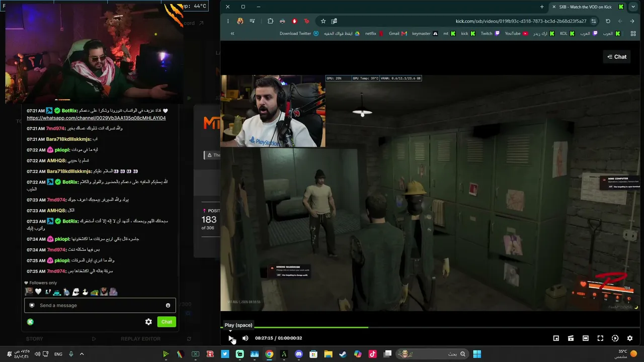Open chat settings gear icon
Viewport: 644px width, 362px height.
[148, 322]
